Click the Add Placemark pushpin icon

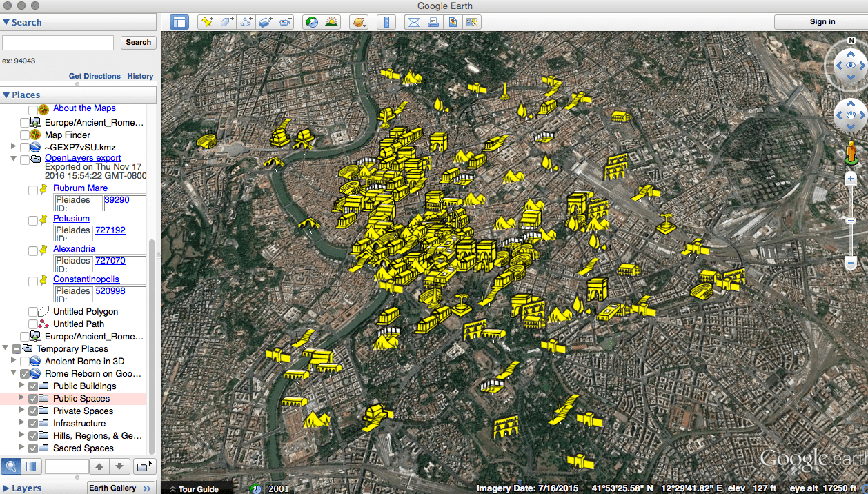click(x=207, y=22)
